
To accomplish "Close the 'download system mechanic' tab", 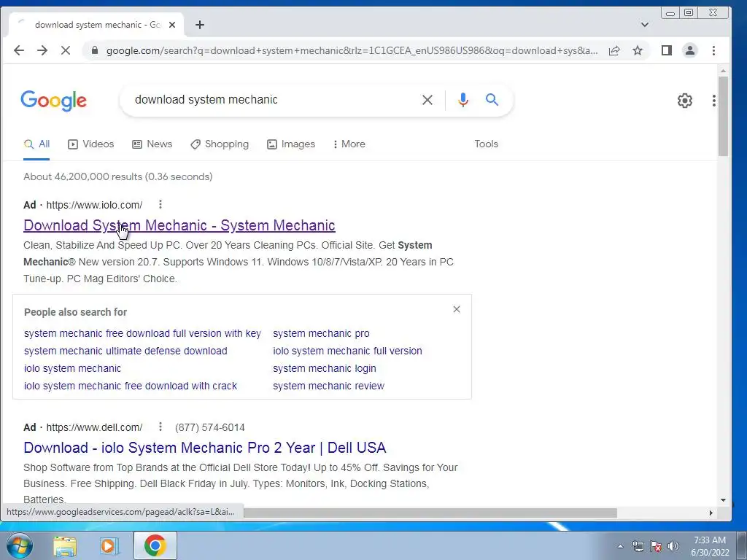I will point(172,25).
